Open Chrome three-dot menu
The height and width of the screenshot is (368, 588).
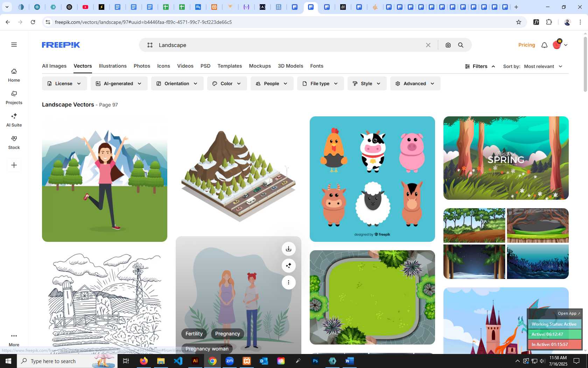[580, 22]
